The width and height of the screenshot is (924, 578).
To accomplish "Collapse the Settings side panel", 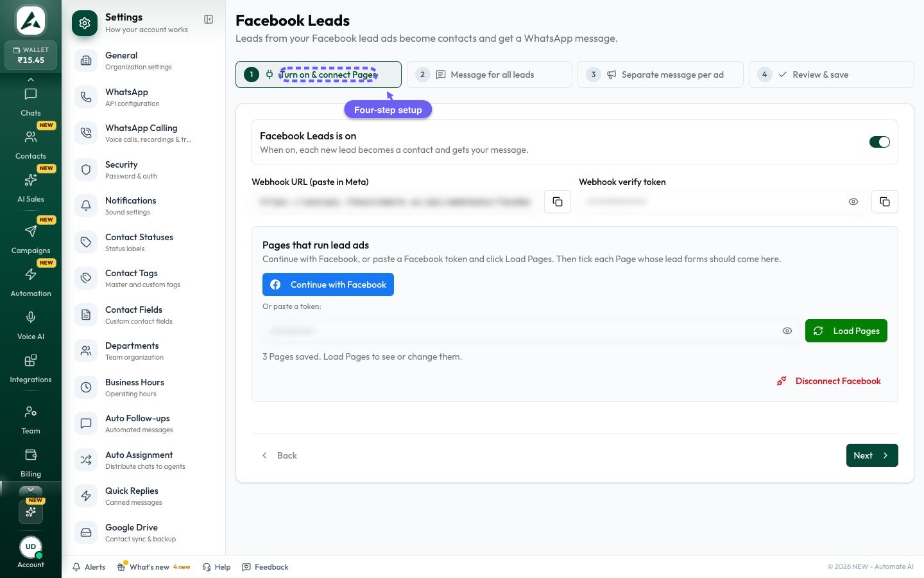I will [209, 19].
